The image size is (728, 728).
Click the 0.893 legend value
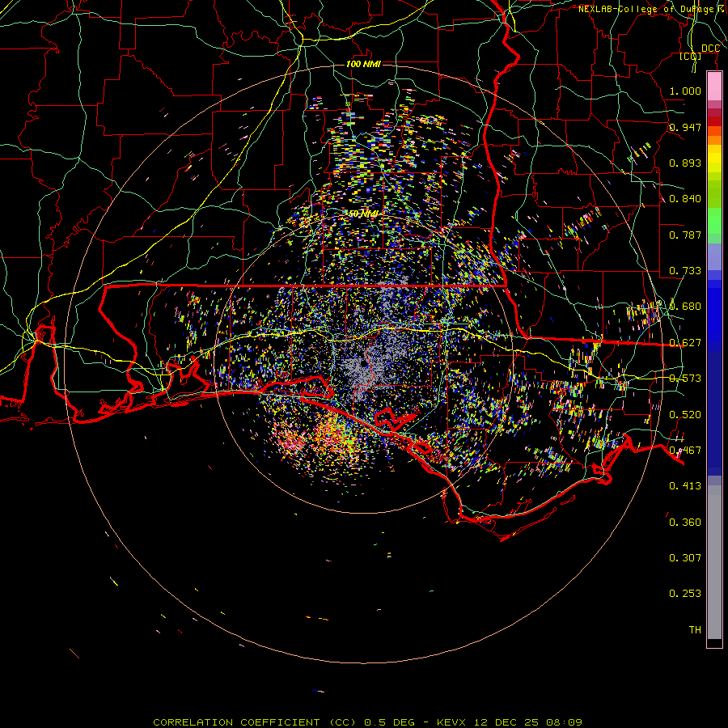[x=685, y=163]
